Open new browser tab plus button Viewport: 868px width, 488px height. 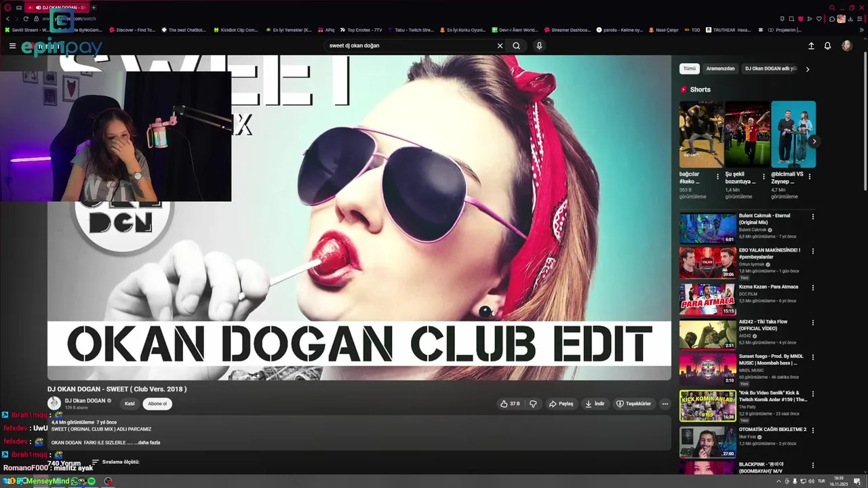(94, 7)
